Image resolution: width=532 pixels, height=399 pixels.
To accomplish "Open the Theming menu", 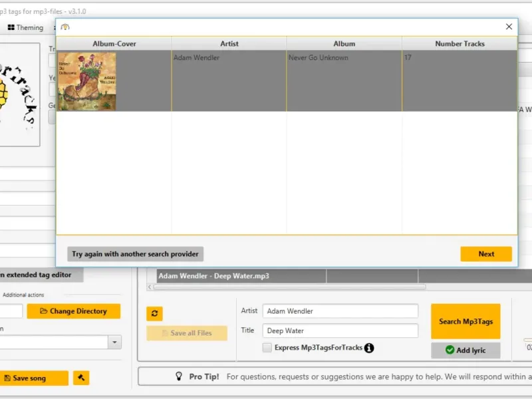I will pos(25,27).
